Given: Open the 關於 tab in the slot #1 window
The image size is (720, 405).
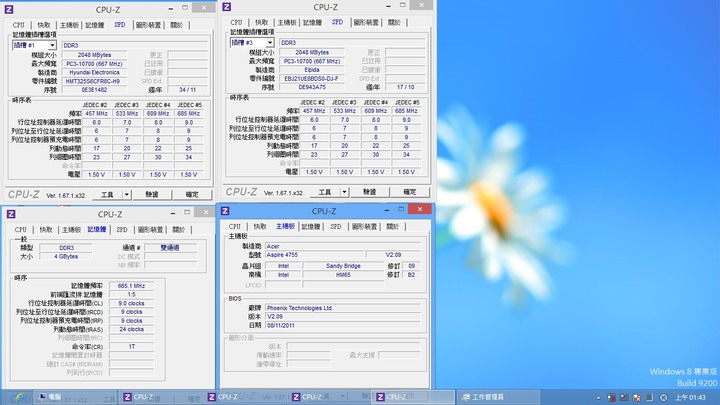Looking at the screenshot, I should pos(177,25).
